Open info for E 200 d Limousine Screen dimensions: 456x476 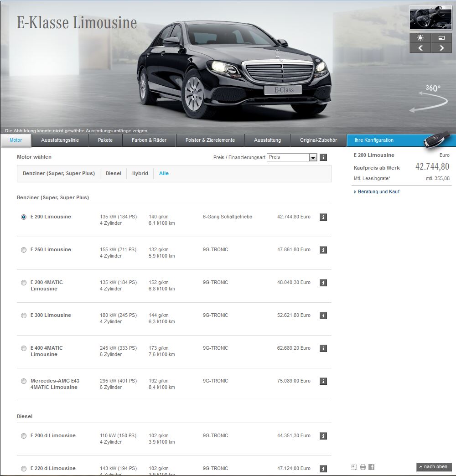tap(323, 436)
